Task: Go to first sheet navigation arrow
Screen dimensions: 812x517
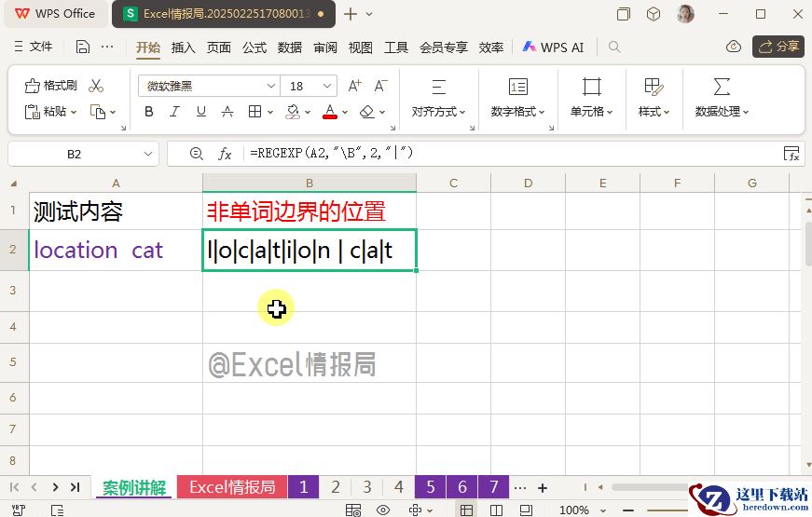Action: (x=15, y=487)
